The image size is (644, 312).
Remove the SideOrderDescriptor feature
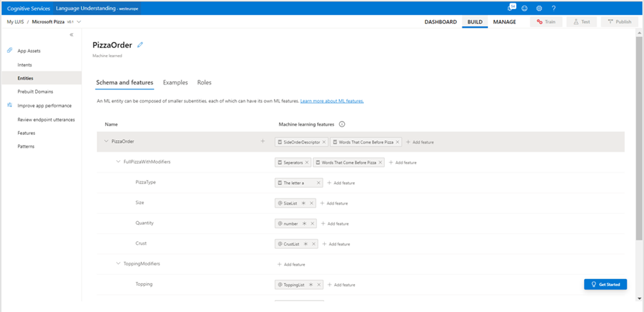324,142
